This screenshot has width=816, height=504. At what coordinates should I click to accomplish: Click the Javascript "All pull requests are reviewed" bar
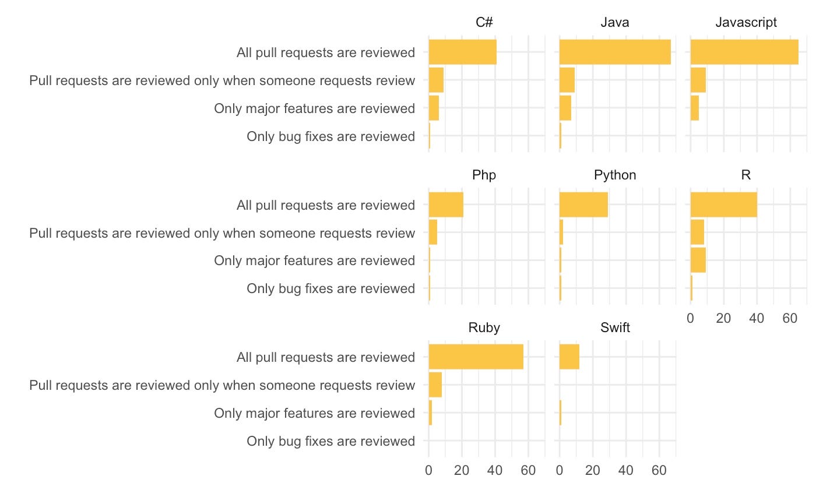click(x=744, y=52)
